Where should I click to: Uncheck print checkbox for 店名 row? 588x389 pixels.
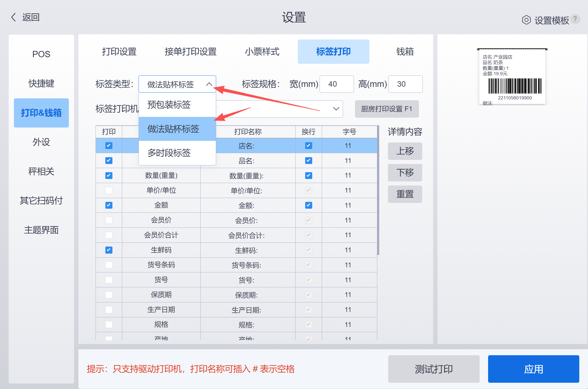click(109, 145)
